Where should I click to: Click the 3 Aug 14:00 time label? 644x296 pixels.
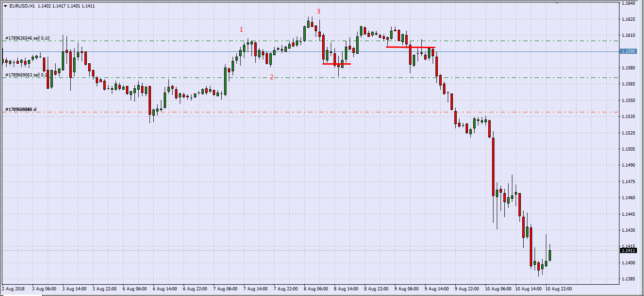(x=75, y=288)
